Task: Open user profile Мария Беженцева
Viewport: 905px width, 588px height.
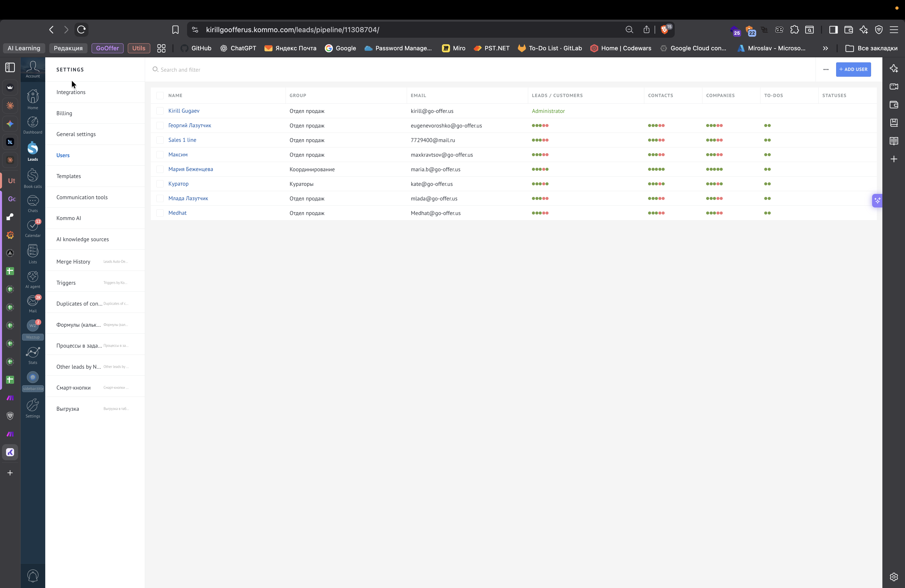Action: (x=191, y=169)
